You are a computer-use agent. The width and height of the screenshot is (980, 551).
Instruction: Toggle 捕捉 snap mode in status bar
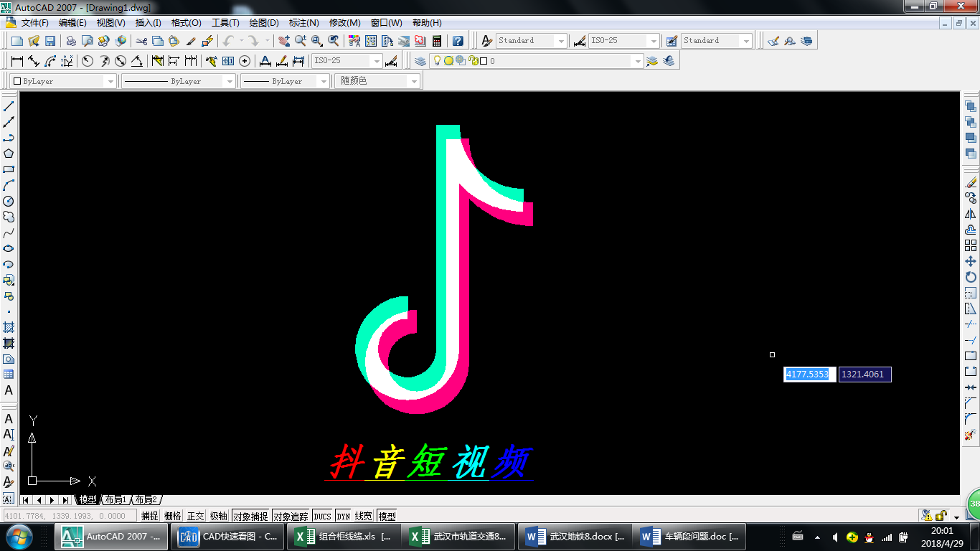coord(150,516)
